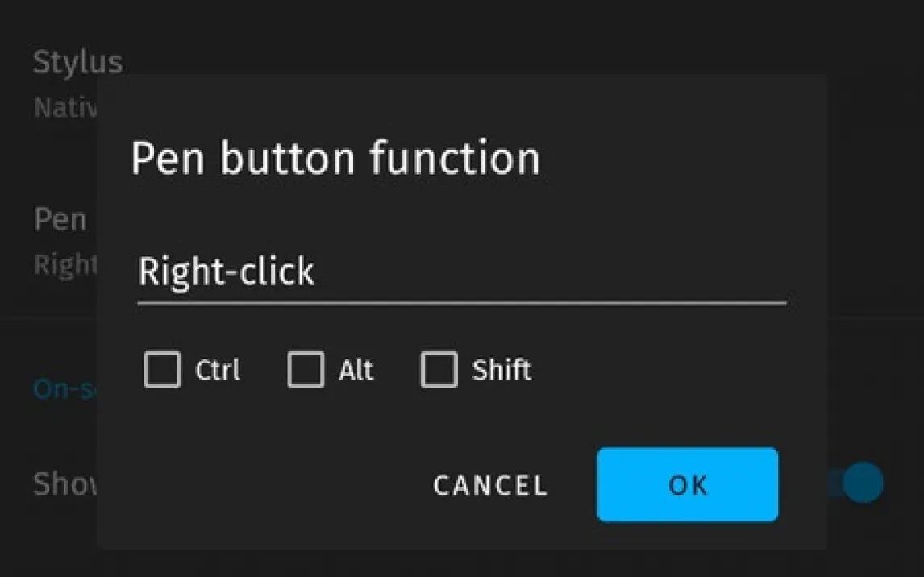The width and height of the screenshot is (924, 577).
Task: Click CANCEL to dismiss the dialog
Action: [490, 485]
